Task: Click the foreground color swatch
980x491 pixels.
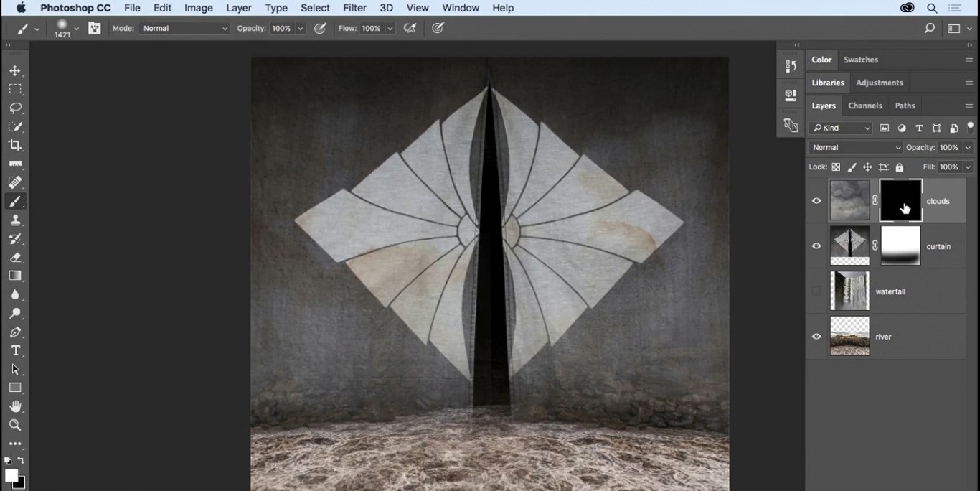Action: 11,475
